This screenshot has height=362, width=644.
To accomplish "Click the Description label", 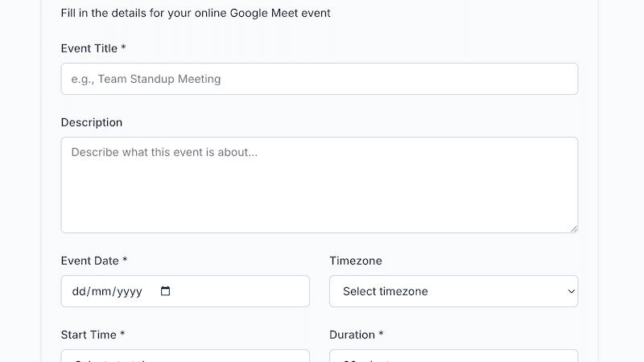I will 92,122.
